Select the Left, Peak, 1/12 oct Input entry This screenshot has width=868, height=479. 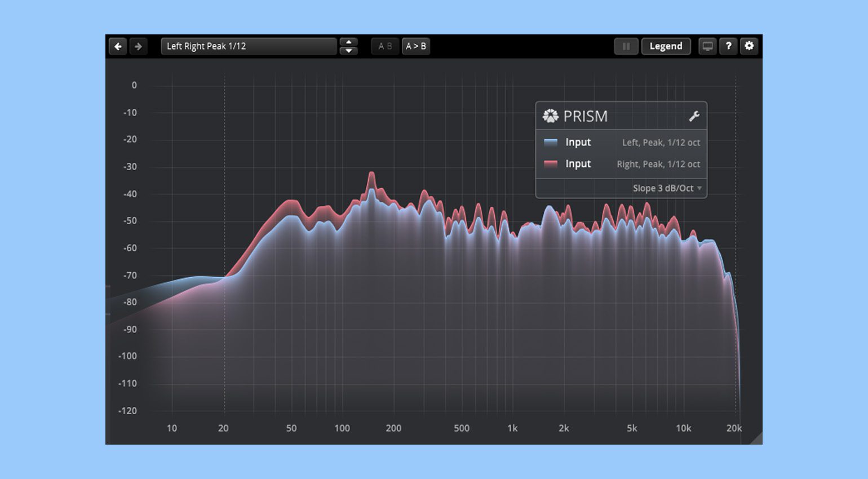pos(621,143)
